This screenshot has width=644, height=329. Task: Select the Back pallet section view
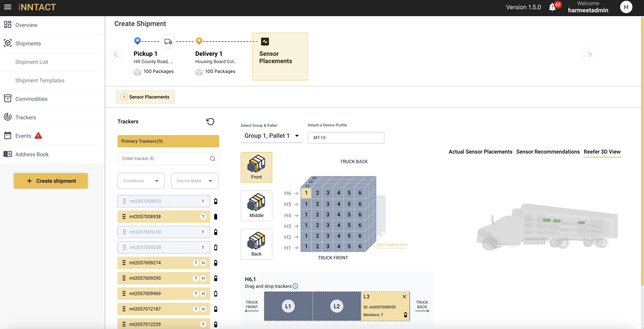[x=256, y=244]
